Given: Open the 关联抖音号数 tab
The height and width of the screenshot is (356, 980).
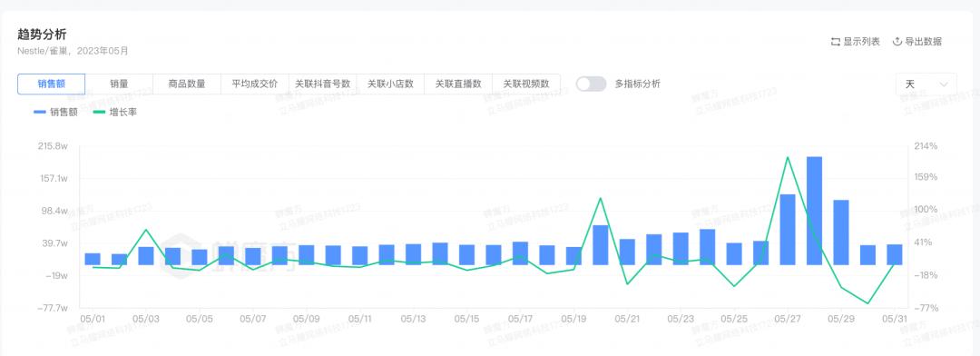Looking at the screenshot, I should [322, 84].
